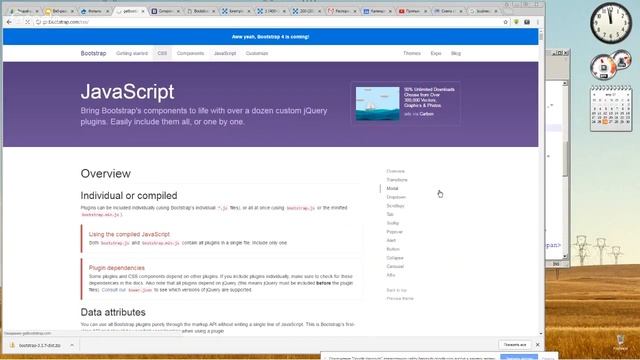640x360 pixels.
Task: Jump to Collapse in the sidebar
Action: click(395, 258)
